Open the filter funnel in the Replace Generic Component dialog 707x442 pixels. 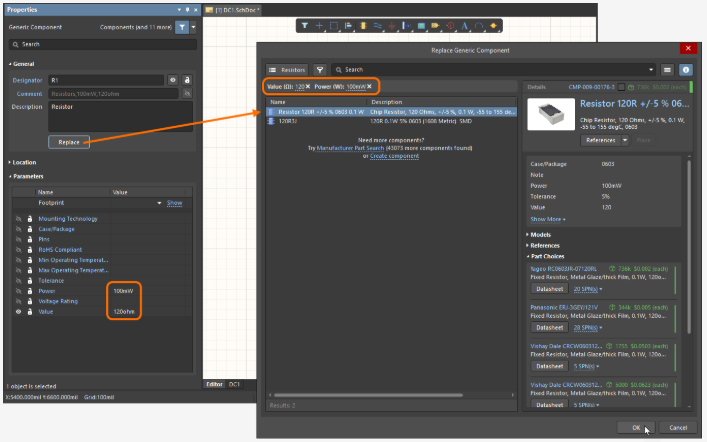pos(320,69)
